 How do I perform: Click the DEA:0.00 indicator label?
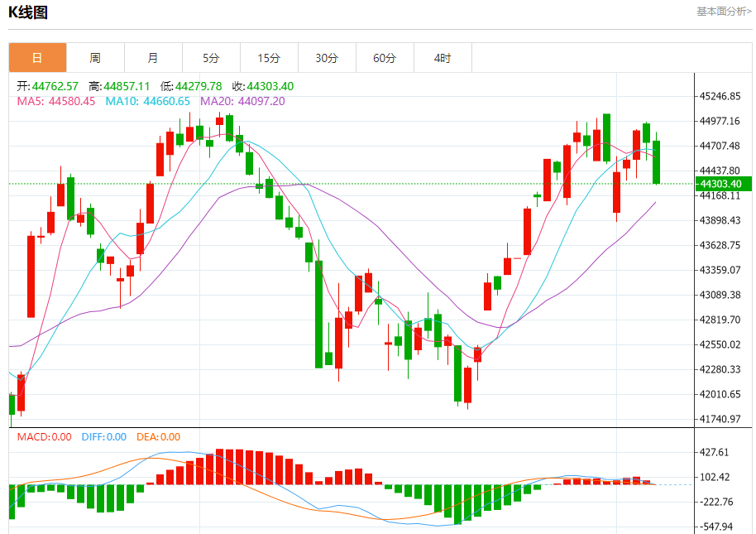pyautogui.click(x=158, y=437)
